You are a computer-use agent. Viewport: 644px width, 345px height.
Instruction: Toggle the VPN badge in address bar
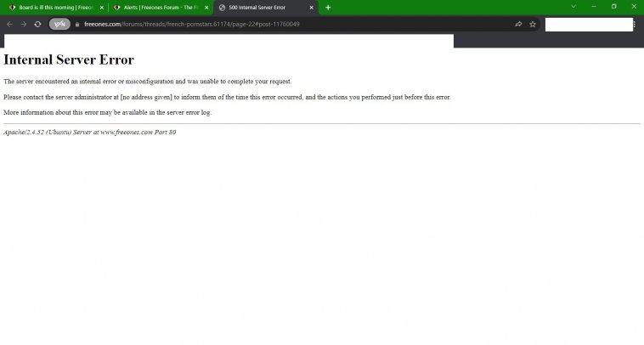click(x=59, y=24)
